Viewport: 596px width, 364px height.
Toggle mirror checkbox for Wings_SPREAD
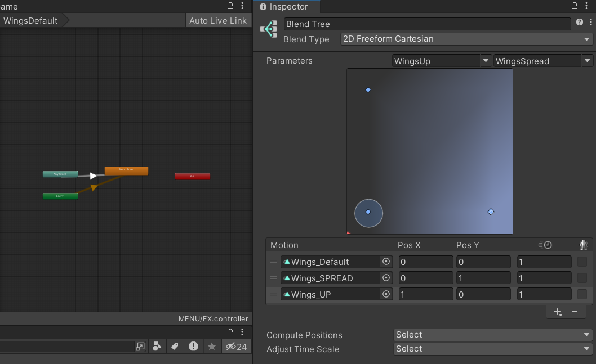click(x=582, y=278)
